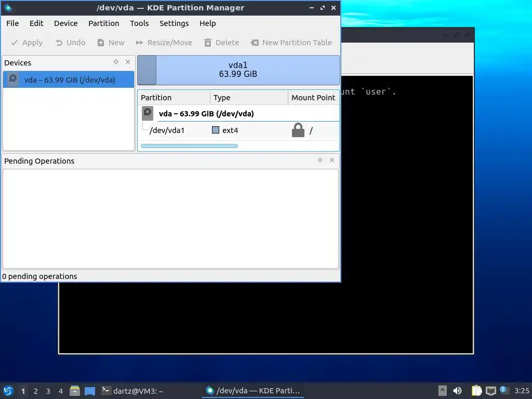Open the Help menu
The width and height of the screenshot is (532, 399).
point(208,23)
